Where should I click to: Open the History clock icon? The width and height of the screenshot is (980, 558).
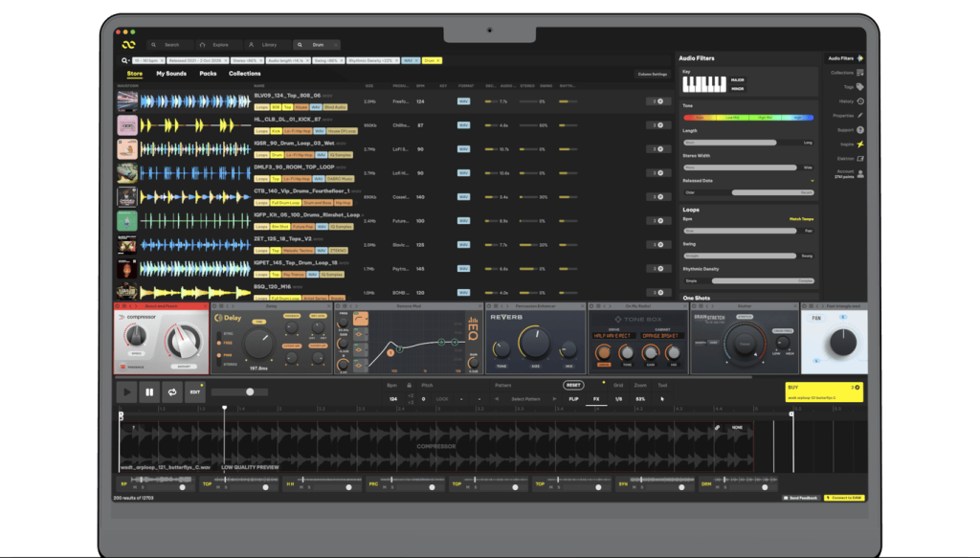coord(860,101)
